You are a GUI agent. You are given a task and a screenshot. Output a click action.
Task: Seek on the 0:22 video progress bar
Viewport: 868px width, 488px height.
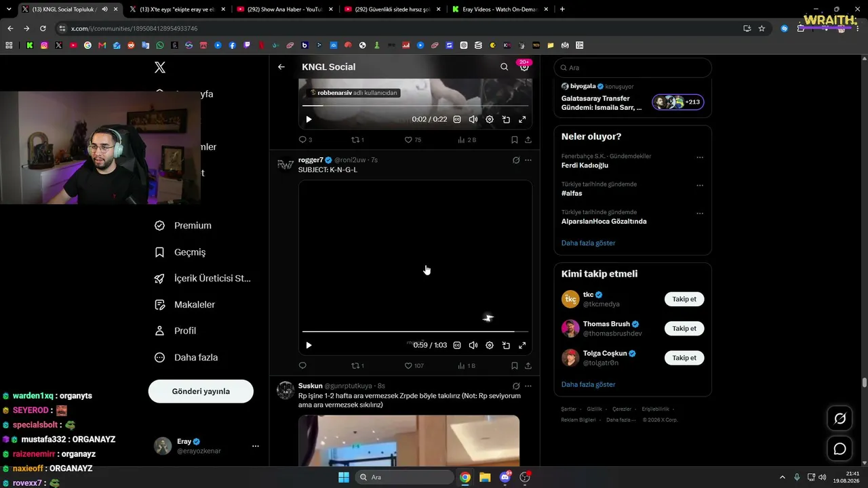click(x=415, y=106)
